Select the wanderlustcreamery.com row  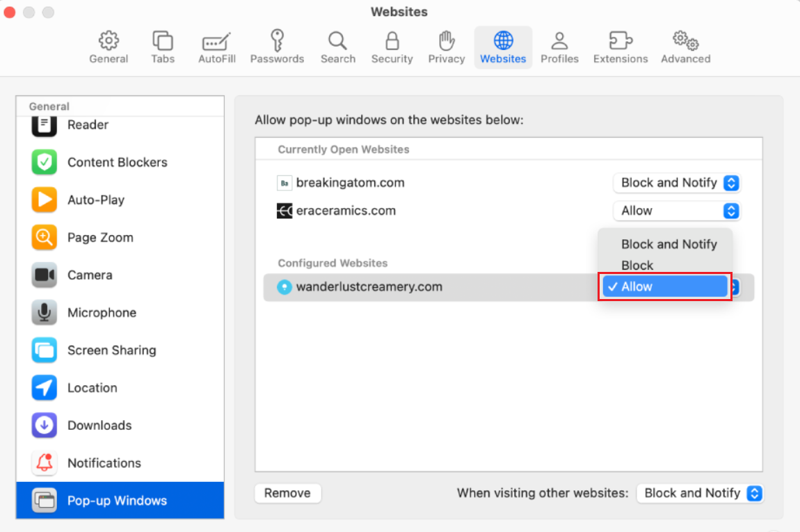tap(417, 287)
